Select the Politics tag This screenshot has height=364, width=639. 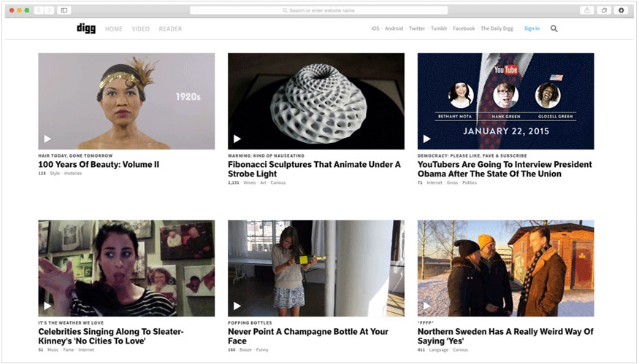470,183
